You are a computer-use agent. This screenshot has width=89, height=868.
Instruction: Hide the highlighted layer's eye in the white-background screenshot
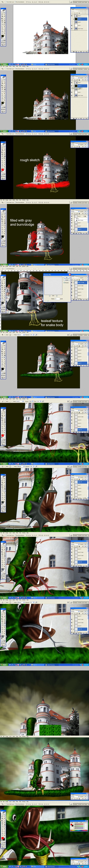[x=71, y=19]
